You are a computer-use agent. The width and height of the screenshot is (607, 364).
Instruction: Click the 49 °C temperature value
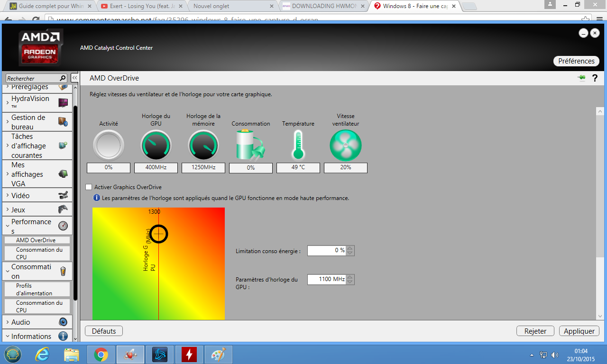click(298, 167)
